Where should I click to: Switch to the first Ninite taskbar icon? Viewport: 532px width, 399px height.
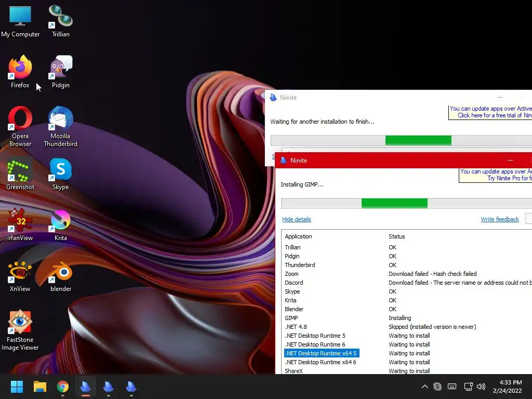coord(86,387)
